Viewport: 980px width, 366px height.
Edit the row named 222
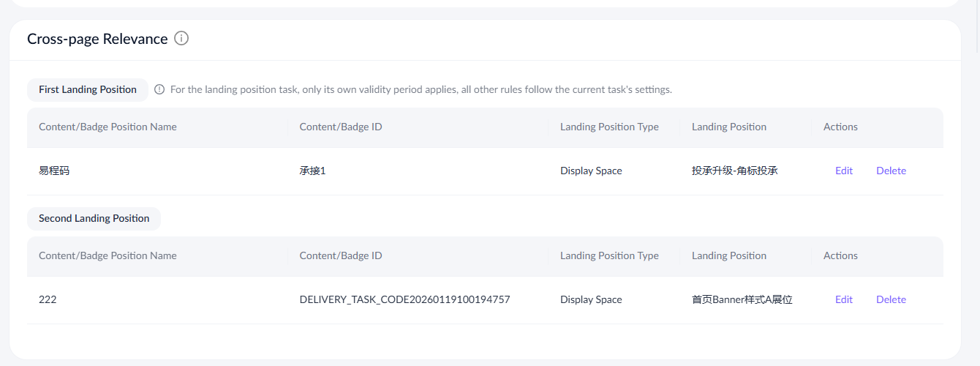(x=844, y=299)
